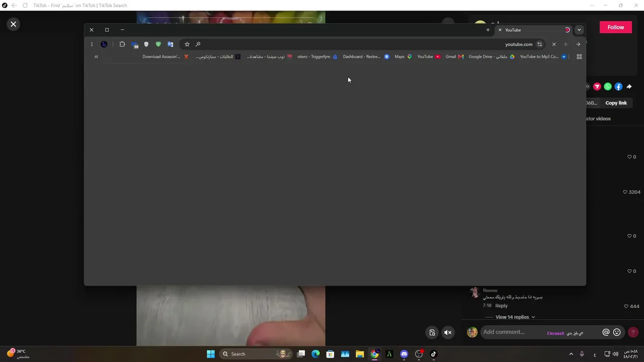Viewport: 644px width, 362px height.
Task: Post the comment with the arrow button
Action: [x=633, y=332]
